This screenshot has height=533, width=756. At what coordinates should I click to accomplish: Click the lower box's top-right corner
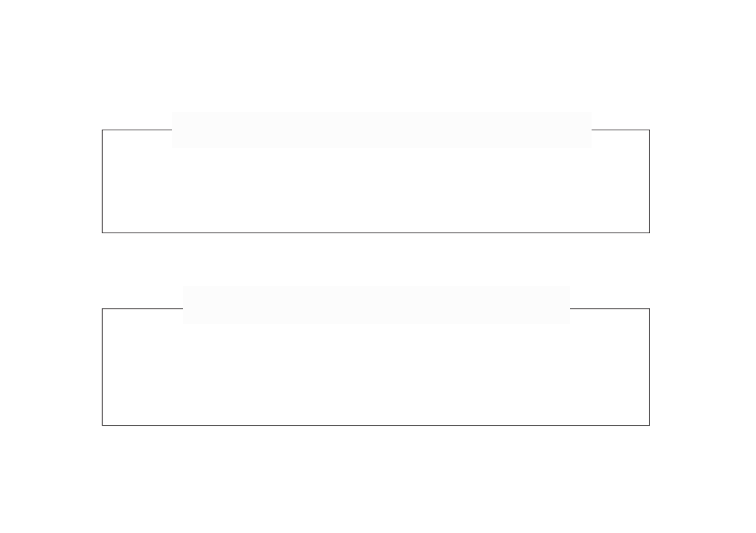[649, 309]
